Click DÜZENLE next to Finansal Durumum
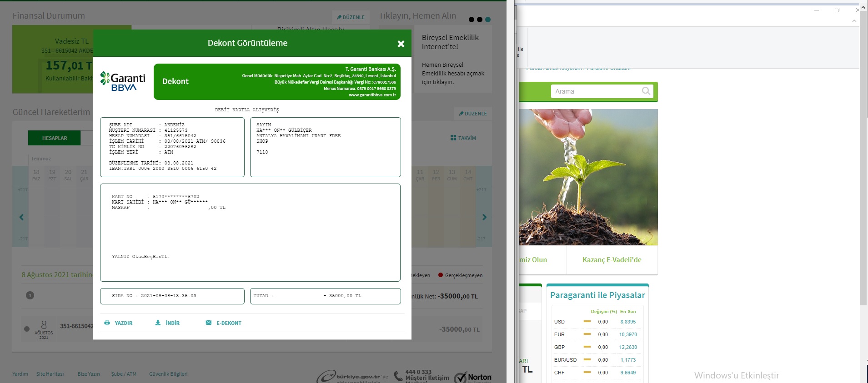 (351, 17)
